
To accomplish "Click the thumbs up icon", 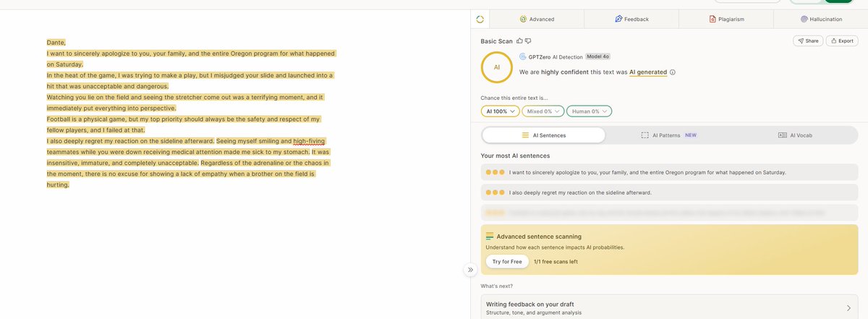I will (519, 41).
